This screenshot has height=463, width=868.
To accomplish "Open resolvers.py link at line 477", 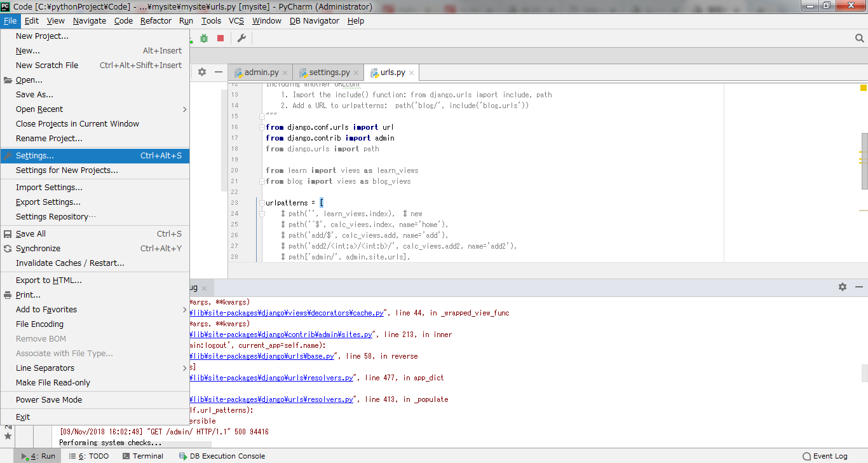I will pyautogui.click(x=272, y=378).
